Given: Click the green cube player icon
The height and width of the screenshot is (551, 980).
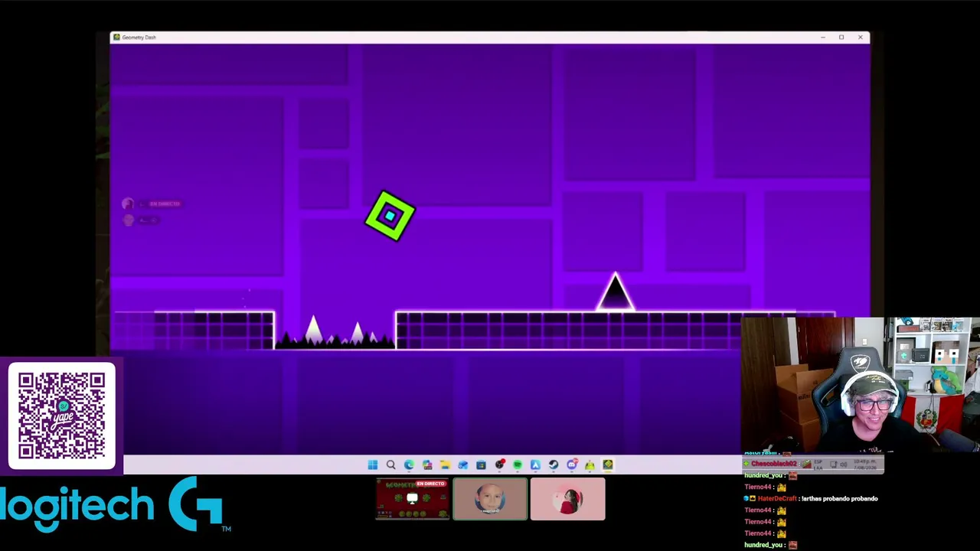Looking at the screenshot, I should tap(390, 217).
